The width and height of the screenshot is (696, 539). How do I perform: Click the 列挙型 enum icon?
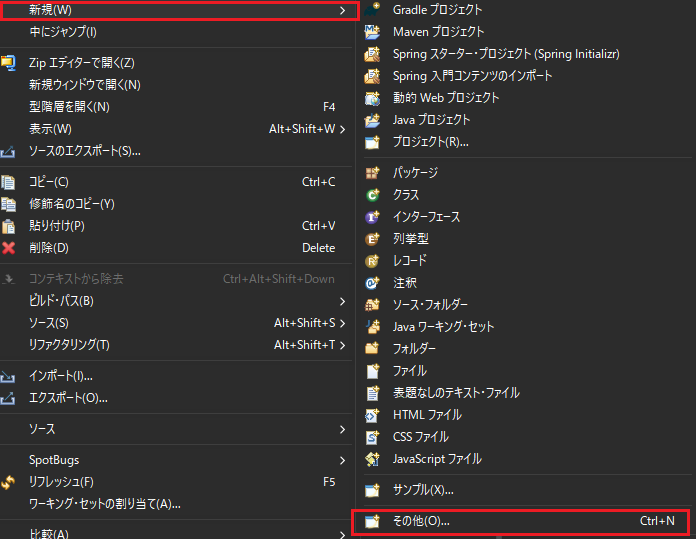[372, 239]
